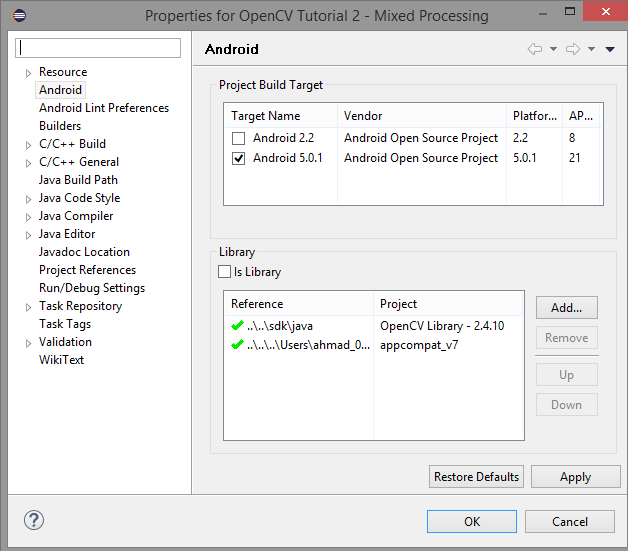
Task: Expand the Validation node
Action: click(x=28, y=343)
